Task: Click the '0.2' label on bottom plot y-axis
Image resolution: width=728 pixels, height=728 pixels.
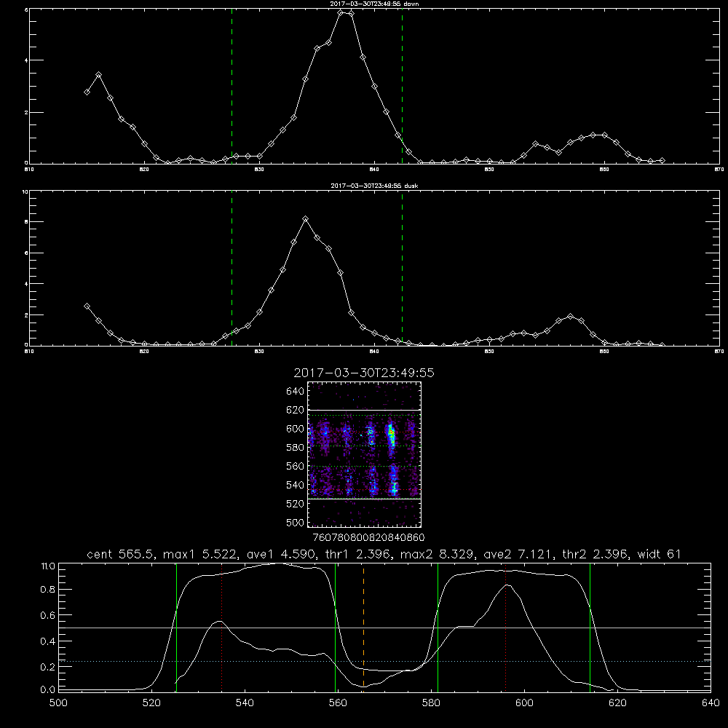Action: tap(48, 667)
